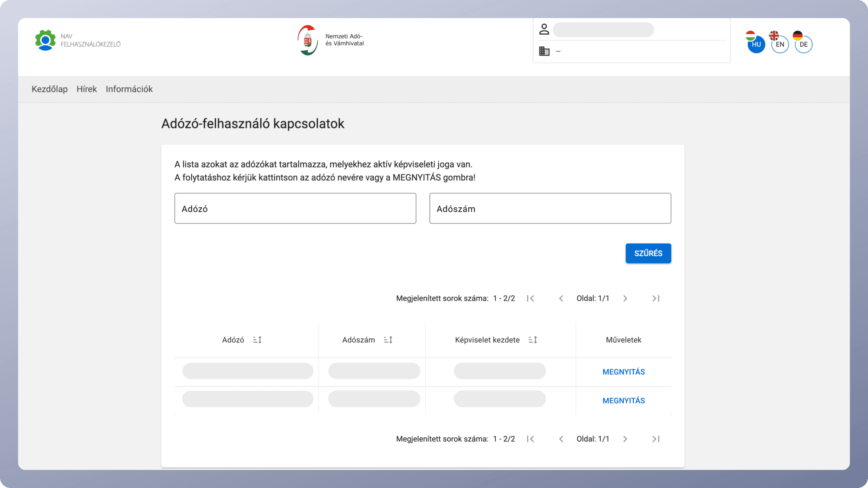868x488 pixels.
Task: Open the Kezdőlap menu item
Action: (49, 89)
